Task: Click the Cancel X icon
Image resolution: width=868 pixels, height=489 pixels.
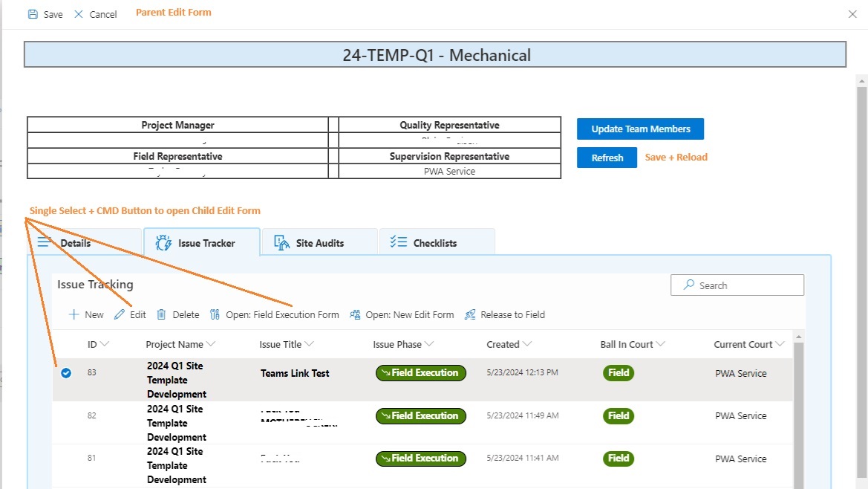Action: click(x=79, y=14)
